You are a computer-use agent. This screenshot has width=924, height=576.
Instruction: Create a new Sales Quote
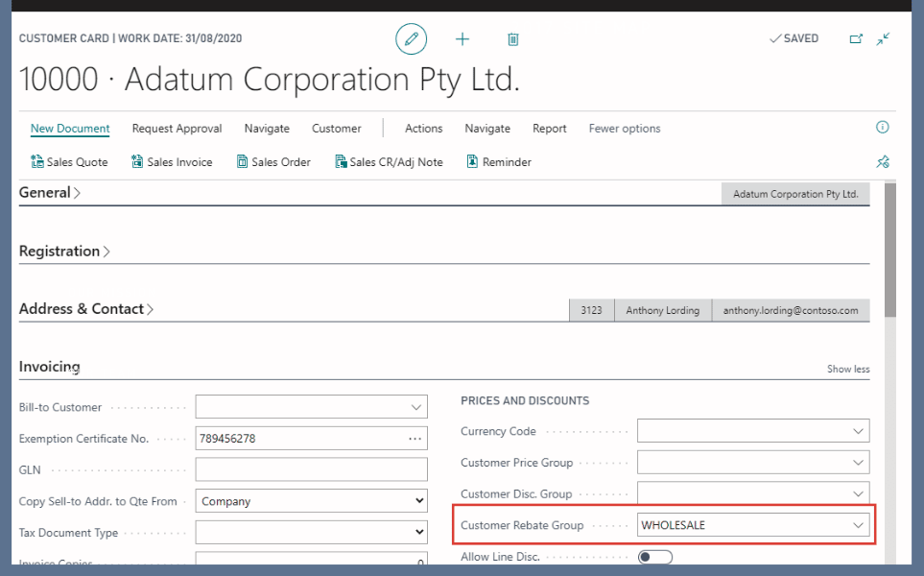click(x=69, y=162)
